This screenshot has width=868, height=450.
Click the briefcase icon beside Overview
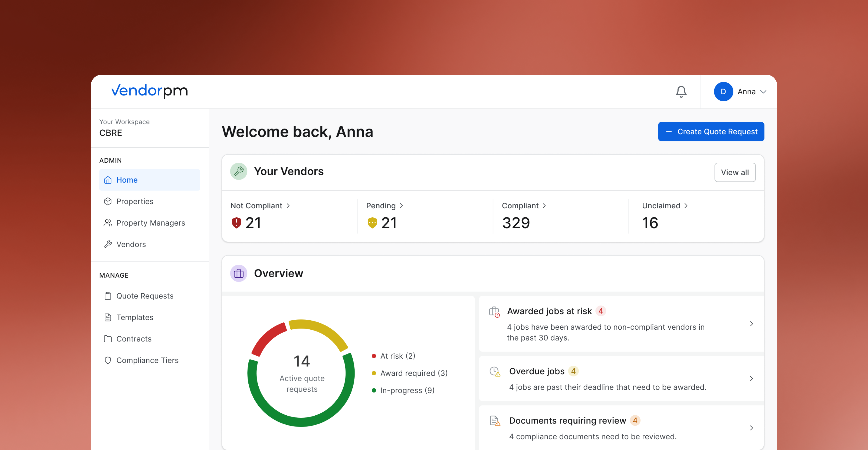(x=238, y=273)
